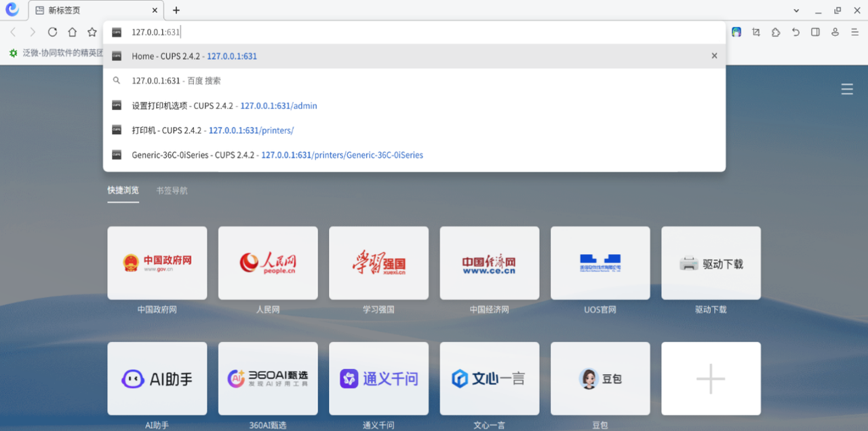Search 127.0.0.1:631 with 百度 搜索 suggestion
Screen dimensions: 868x431
tap(414, 81)
